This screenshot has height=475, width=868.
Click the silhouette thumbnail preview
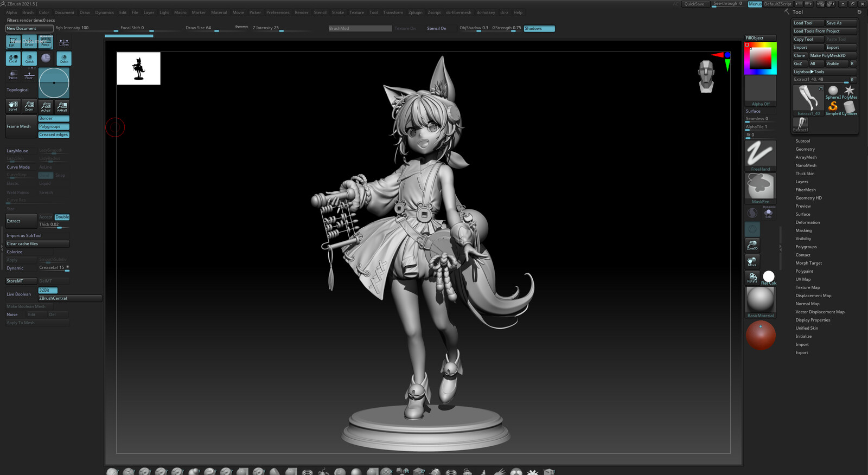point(138,68)
